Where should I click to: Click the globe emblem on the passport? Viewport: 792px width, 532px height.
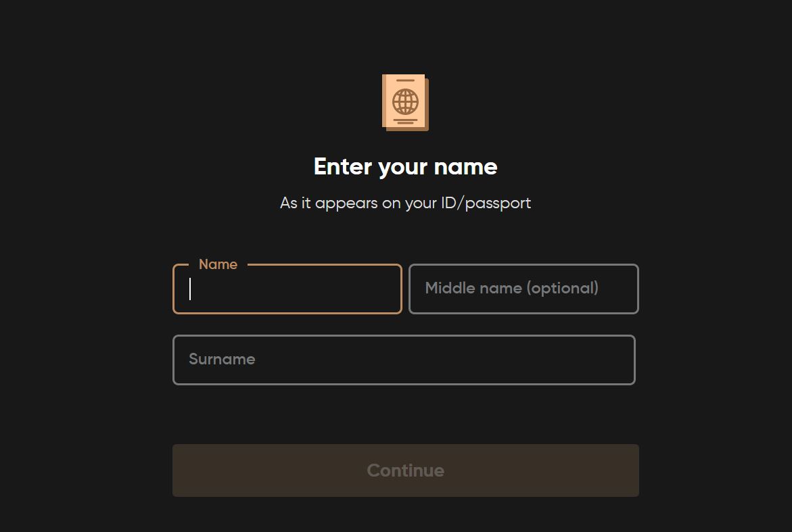pos(405,101)
